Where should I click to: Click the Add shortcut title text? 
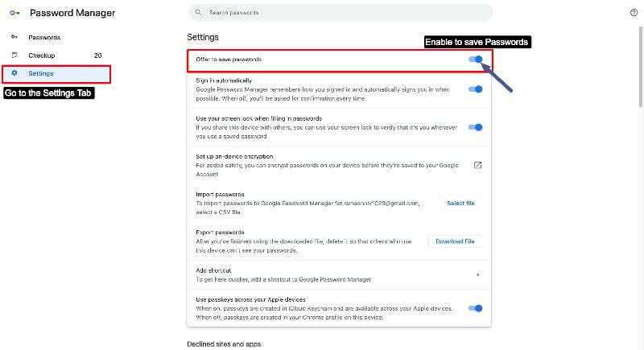(x=213, y=270)
